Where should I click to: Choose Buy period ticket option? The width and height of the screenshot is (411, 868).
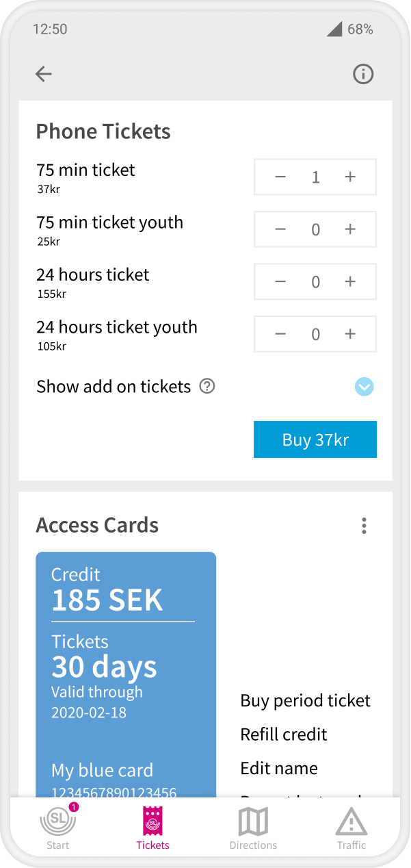305,701
